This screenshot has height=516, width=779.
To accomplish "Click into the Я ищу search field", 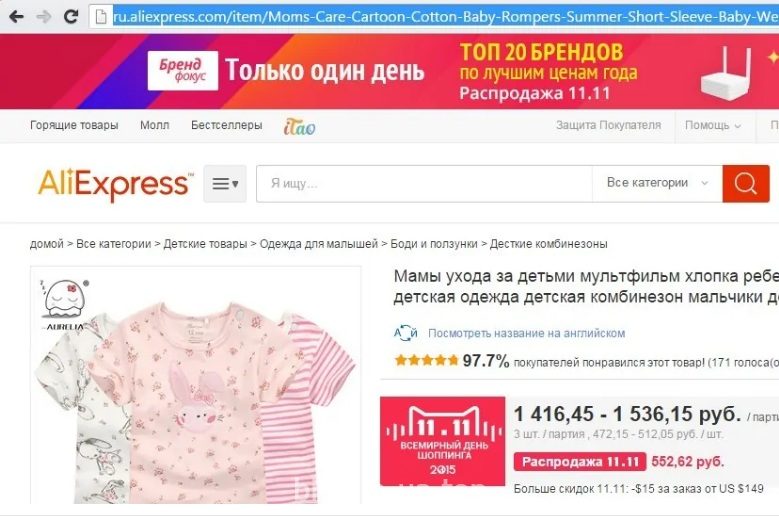I will point(424,183).
